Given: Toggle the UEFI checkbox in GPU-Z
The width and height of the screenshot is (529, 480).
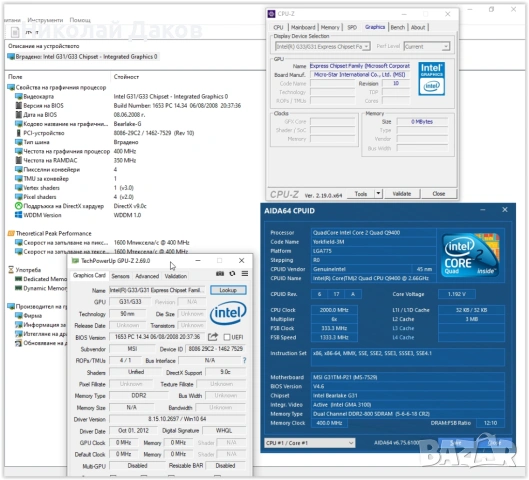Looking at the screenshot, I should (227, 337).
